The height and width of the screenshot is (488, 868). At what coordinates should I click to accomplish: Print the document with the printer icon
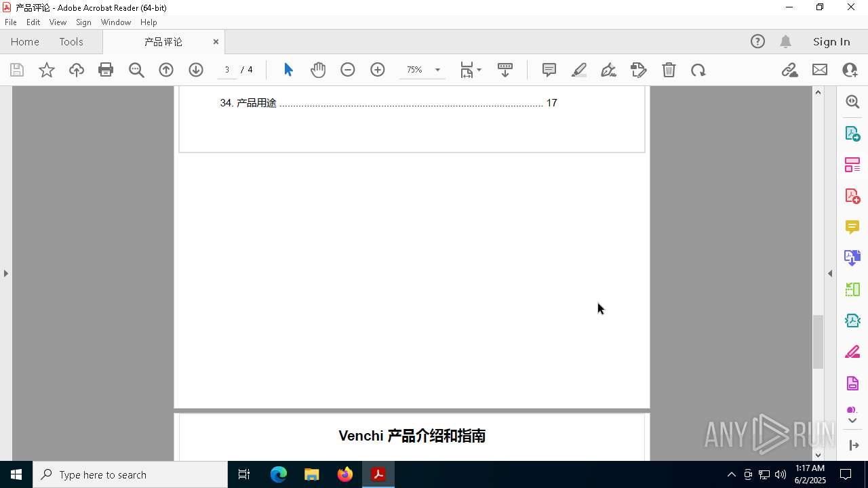point(106,70)
